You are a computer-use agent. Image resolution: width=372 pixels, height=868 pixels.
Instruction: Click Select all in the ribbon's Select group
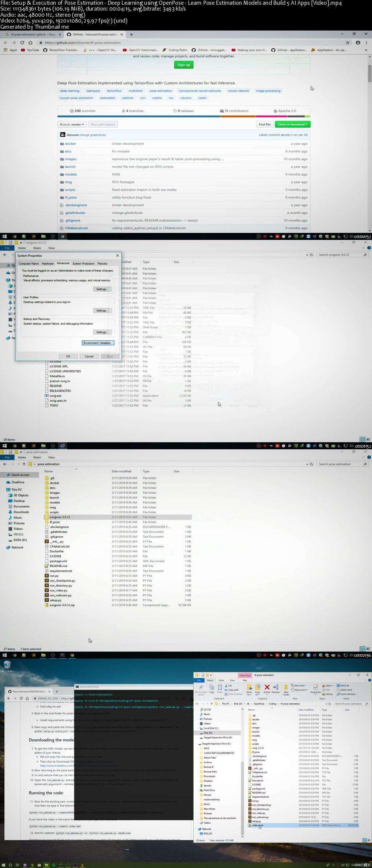(343, 686)
